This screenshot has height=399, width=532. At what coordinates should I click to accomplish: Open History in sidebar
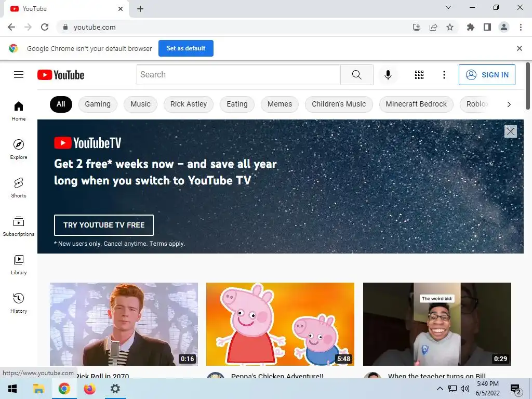[19, 303]
